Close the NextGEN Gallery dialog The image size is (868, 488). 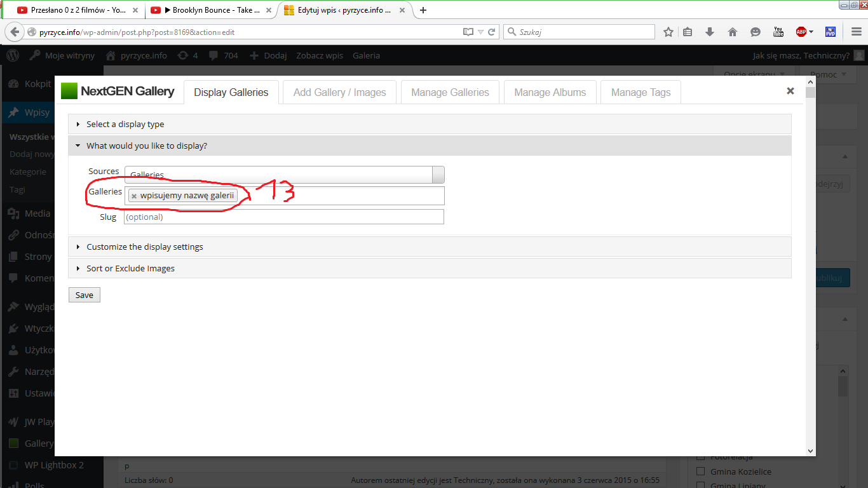pos(790,91)
